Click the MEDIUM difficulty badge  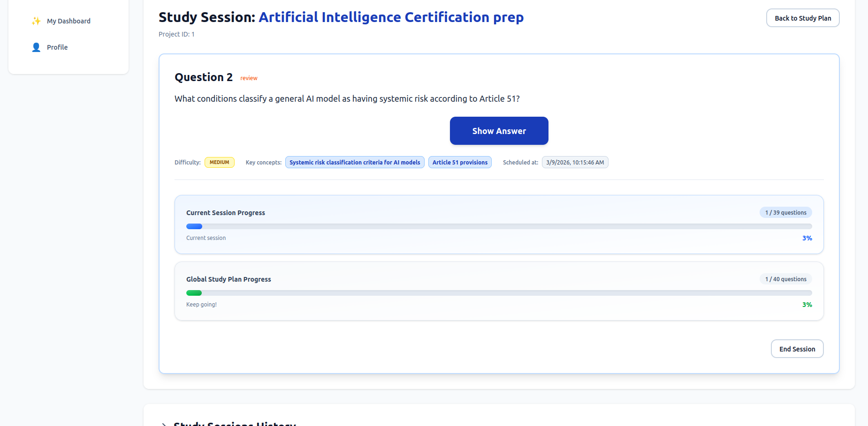(x=219, y=162)
